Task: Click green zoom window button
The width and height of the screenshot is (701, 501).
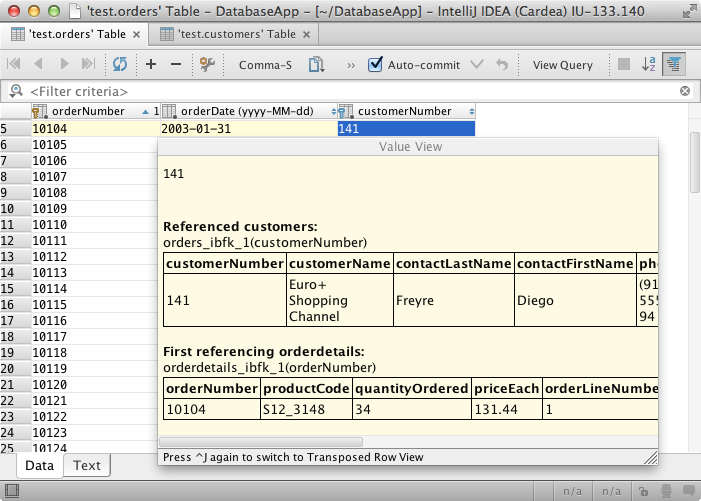Action: pyautogui.click(x=54, y=11)
